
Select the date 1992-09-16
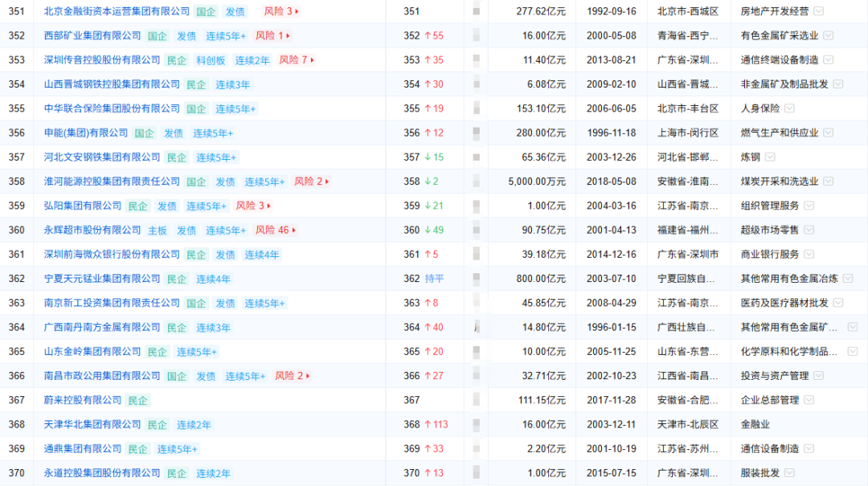[611, 11]
